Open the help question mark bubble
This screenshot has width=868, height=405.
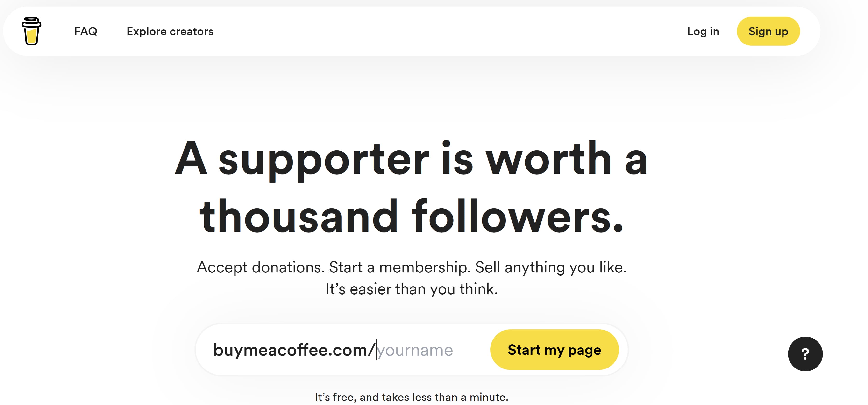point(805,354)
